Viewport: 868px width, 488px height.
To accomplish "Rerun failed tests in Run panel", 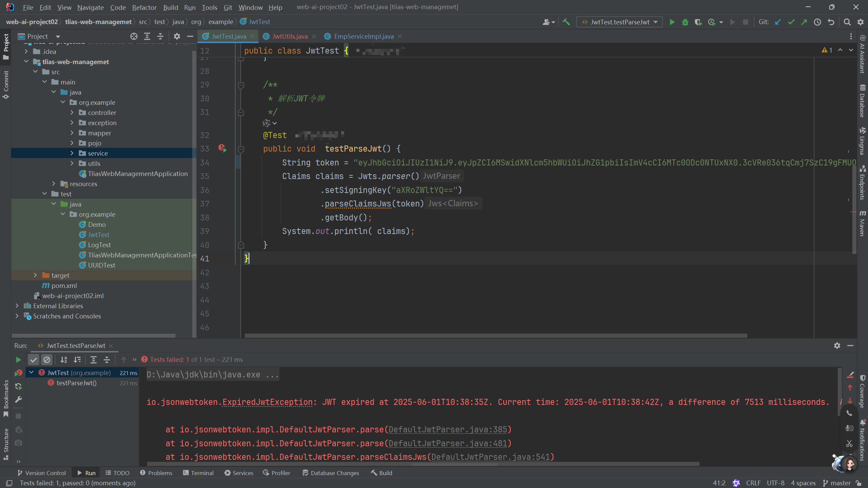I will tap(18, 373).
